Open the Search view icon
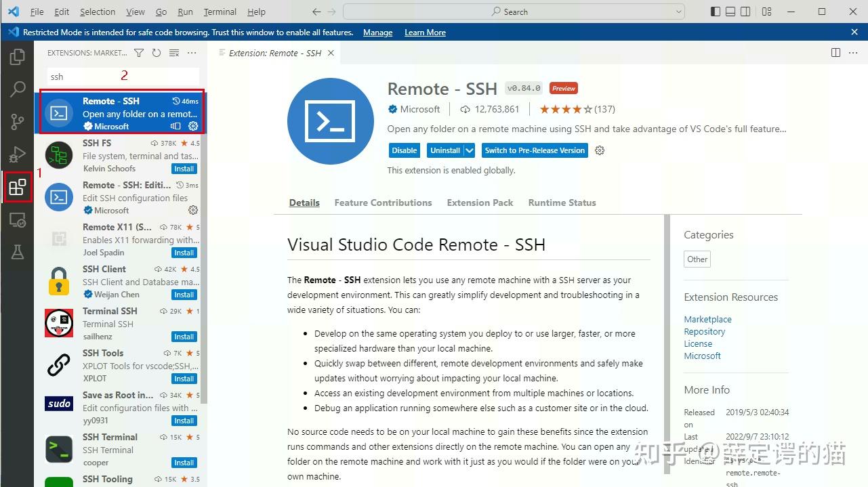This screenshot has height=487, width=868. pyautogui.click(x=18, y=89)
